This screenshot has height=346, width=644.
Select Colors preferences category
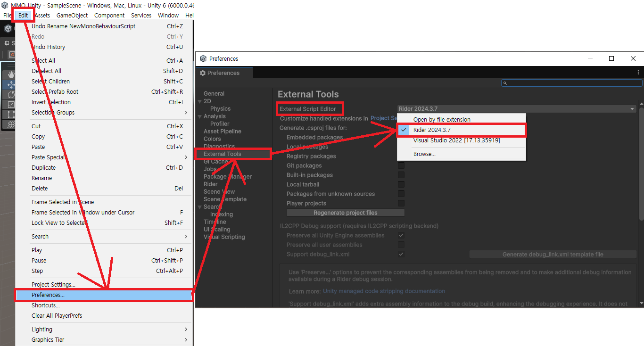212,139
